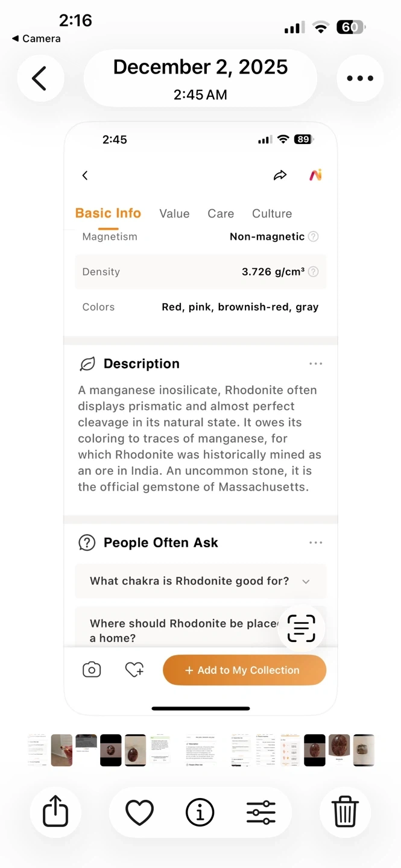
Task: Select the last thumbnail in photo strip
Action: (x=364, y=750)
